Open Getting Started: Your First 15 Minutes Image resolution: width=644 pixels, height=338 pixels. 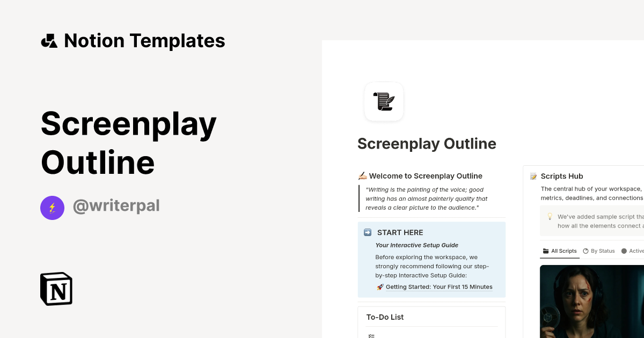point(438,286)
